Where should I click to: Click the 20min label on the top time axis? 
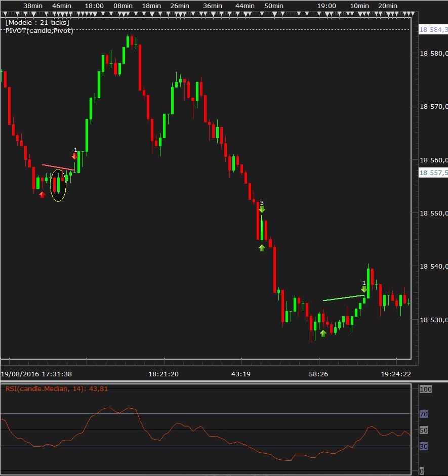point(388,6)
